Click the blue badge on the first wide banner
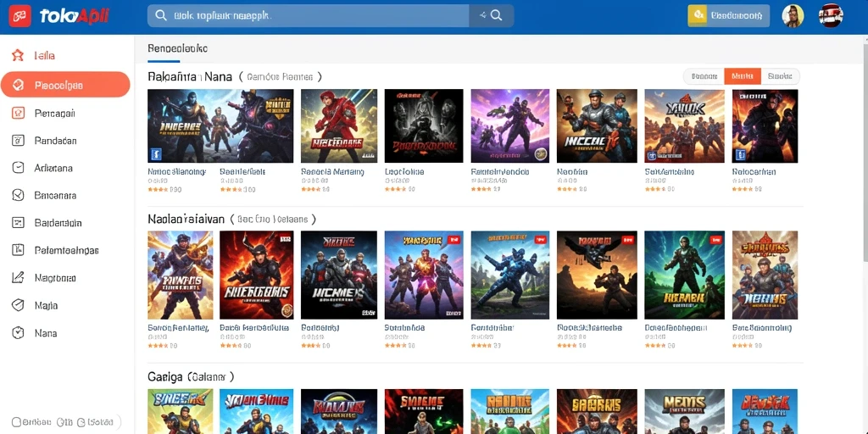The width and height of the screenshot is (868, 434). coord(154,154)
